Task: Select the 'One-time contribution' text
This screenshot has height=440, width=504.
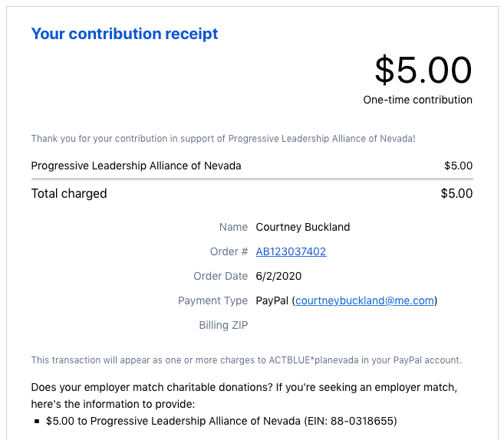Action: pyautogui.click(x=417, y=100)
